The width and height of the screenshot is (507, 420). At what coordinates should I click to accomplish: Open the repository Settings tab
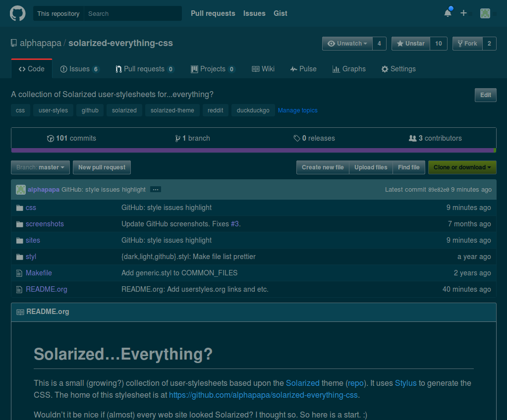(x=398, y=69)
